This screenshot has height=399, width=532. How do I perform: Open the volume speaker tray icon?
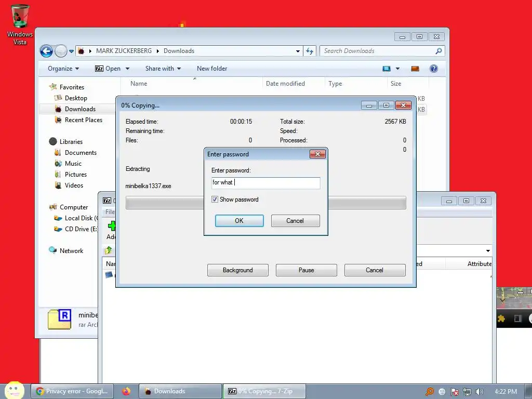[x=479, y=392]
